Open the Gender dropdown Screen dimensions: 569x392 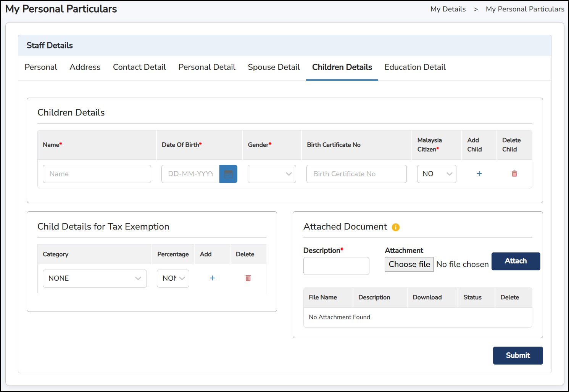tap(272, 174)
